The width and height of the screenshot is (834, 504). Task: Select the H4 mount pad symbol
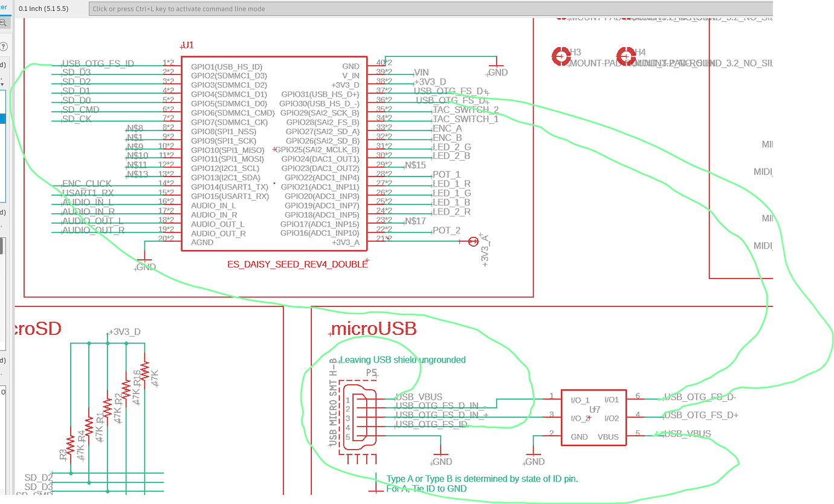point(625,57)
